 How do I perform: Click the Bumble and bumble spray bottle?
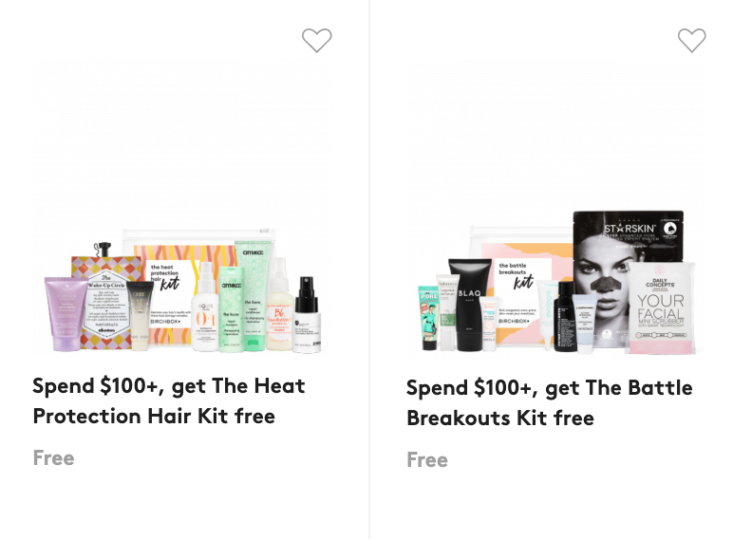[280, 304]
